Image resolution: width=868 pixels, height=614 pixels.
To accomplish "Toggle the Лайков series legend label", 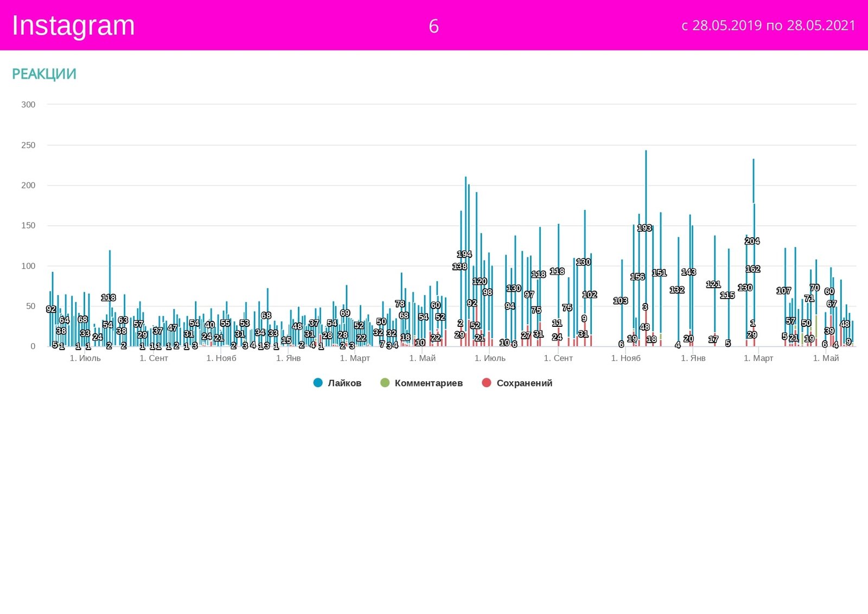I will coord(344,383).
